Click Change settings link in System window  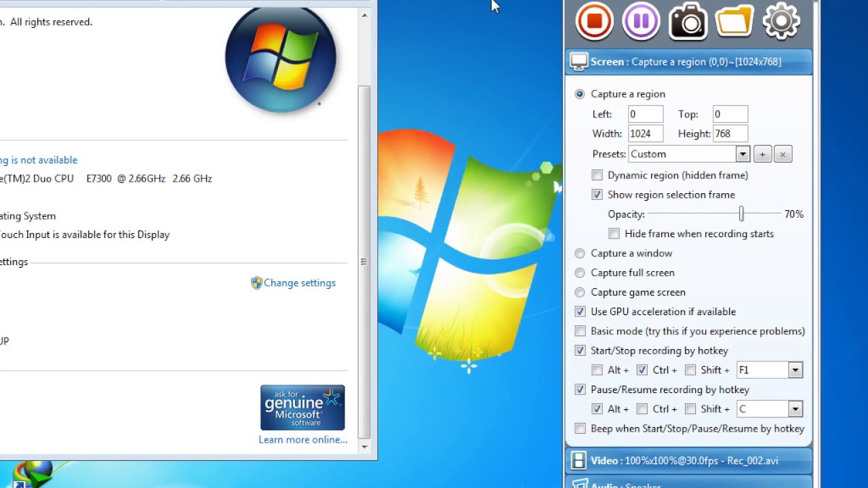[300, 283]
